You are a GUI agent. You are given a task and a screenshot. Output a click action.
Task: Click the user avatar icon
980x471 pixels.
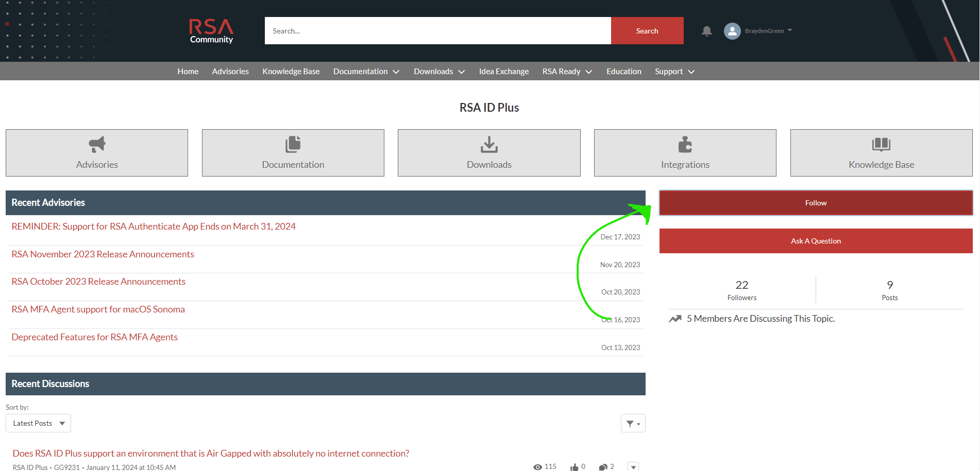tap(732, 31)
